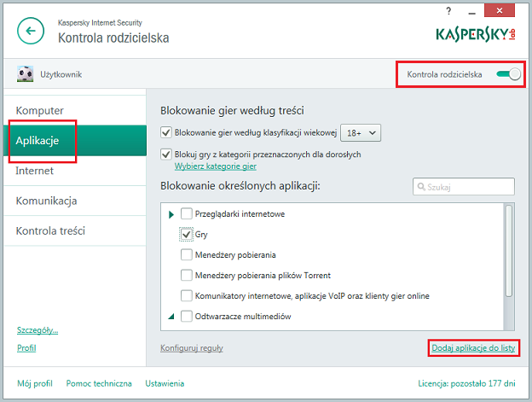Click Dodaj aplikację do listy link

[473, 348]
